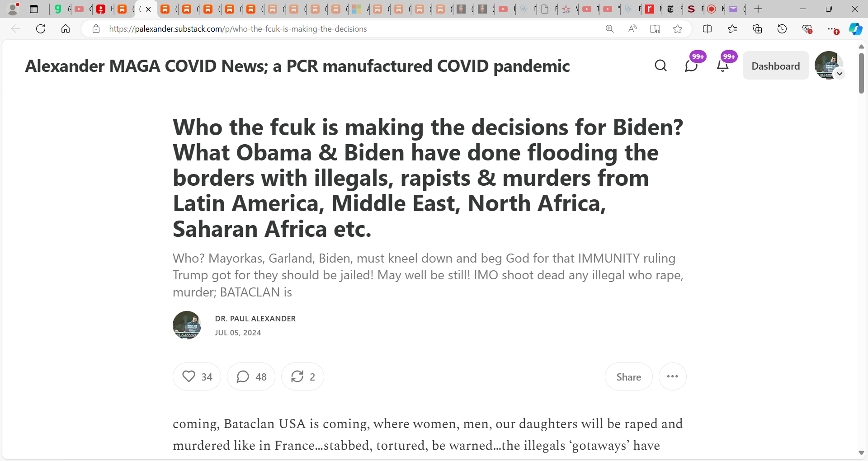Open the Substack search icon
Screen dimensions: 868x461
coord(660,66)
